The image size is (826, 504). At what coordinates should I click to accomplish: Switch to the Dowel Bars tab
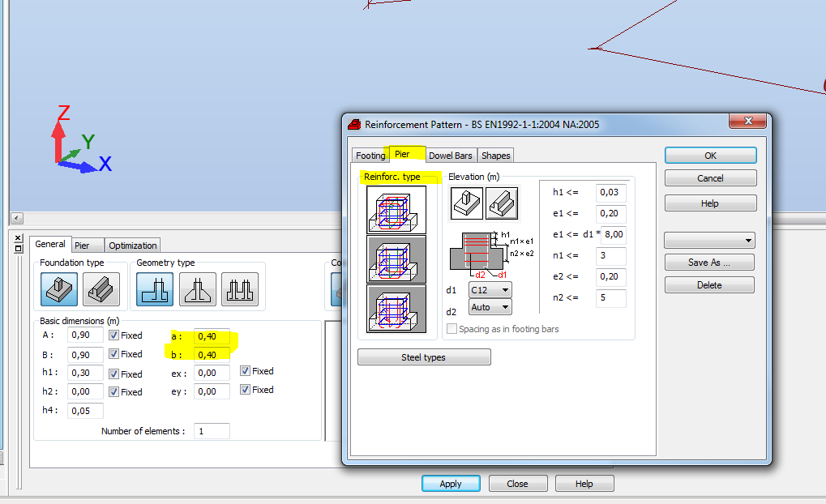(451, 155)
